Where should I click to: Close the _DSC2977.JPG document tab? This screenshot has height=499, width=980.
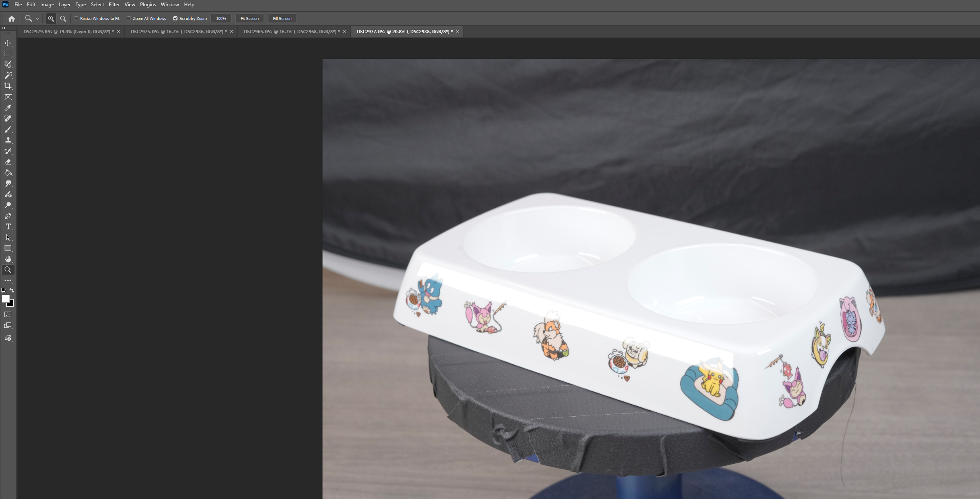[458, 32]
